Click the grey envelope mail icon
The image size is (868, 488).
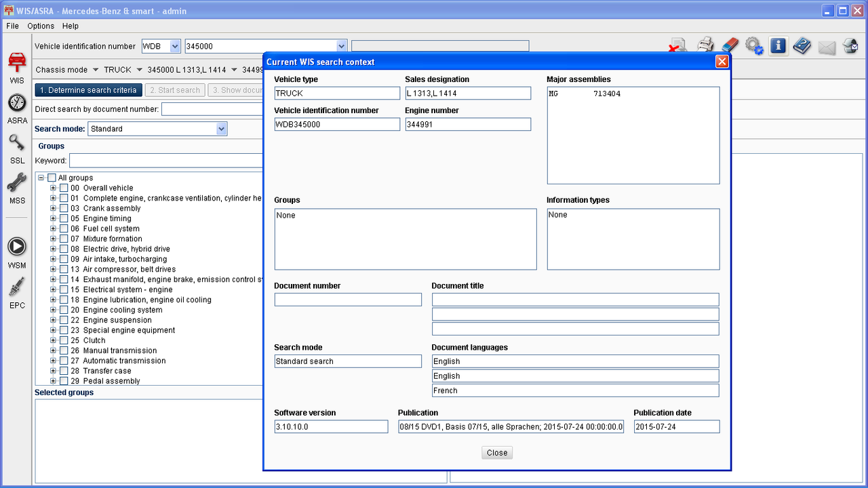coord(827,47)
